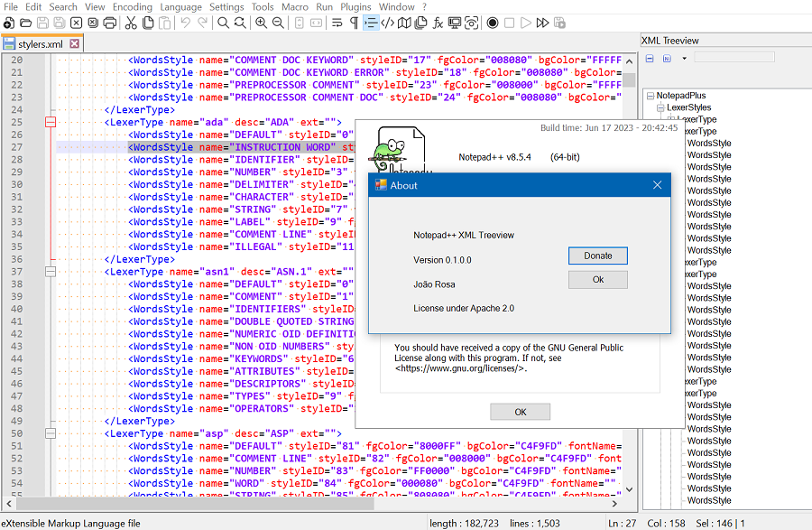
Task: Open the Function List fx icon
Action: coord(438,23)
